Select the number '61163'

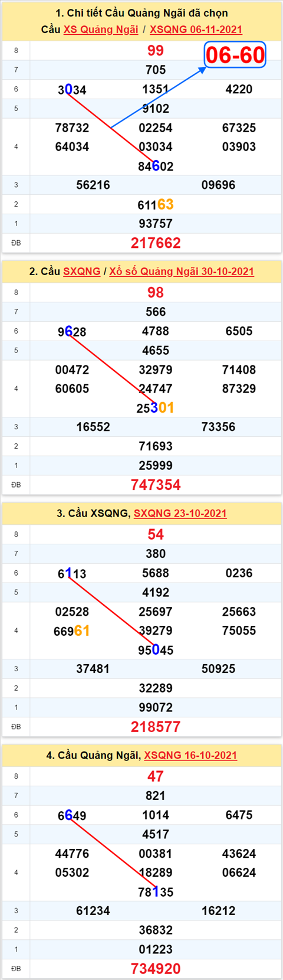pyautogui.click(x=156, y=205)
